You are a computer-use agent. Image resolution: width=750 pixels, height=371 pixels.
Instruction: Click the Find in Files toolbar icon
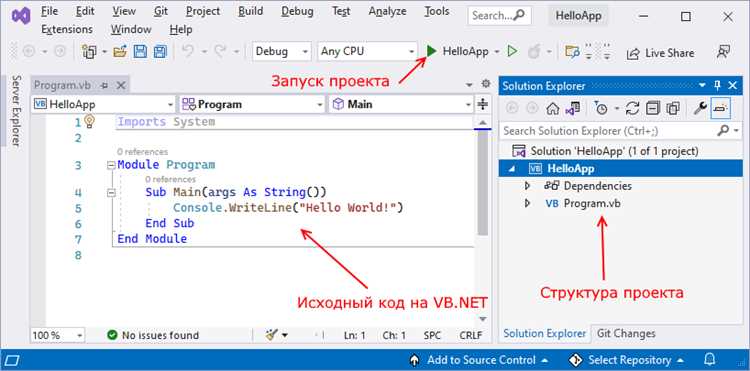click(x=572, y=52)
